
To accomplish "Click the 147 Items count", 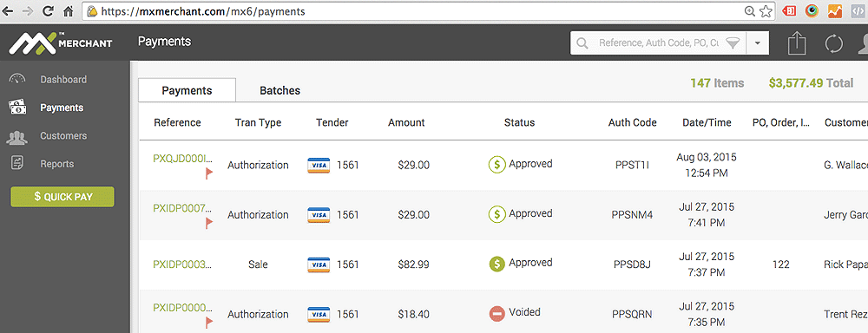I will pyautogui.click(x=717, y=83).
